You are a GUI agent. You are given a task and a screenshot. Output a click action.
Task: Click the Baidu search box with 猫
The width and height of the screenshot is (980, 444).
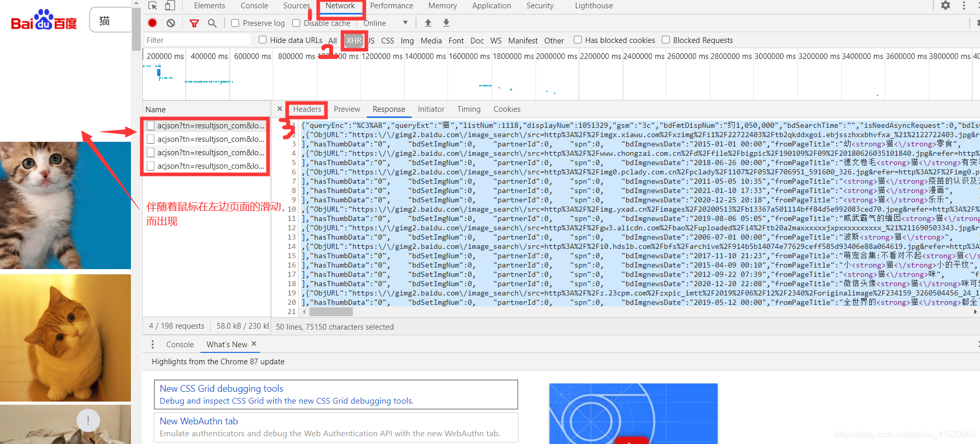110,20
